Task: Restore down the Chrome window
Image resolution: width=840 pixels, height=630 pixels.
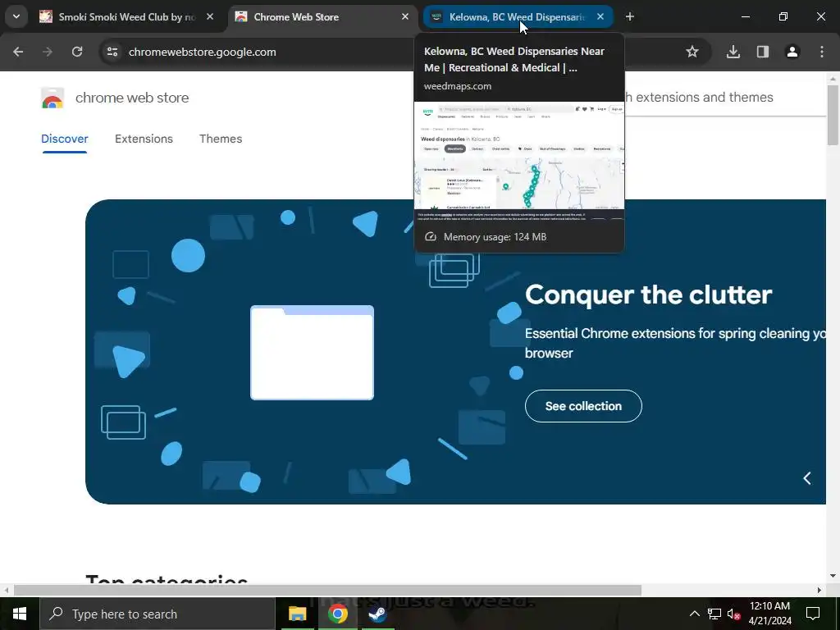Action: pyautogui.click(x=783, y=16)
